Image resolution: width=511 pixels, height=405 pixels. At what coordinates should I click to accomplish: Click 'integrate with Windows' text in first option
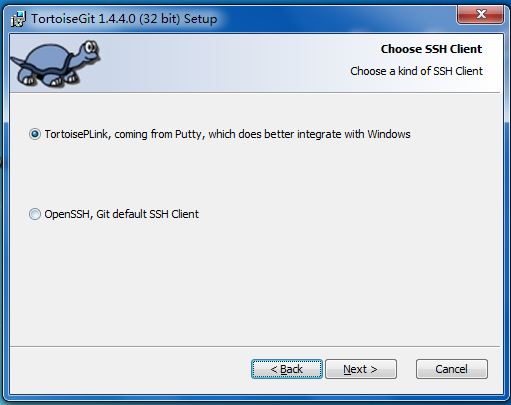coord(354,134)
